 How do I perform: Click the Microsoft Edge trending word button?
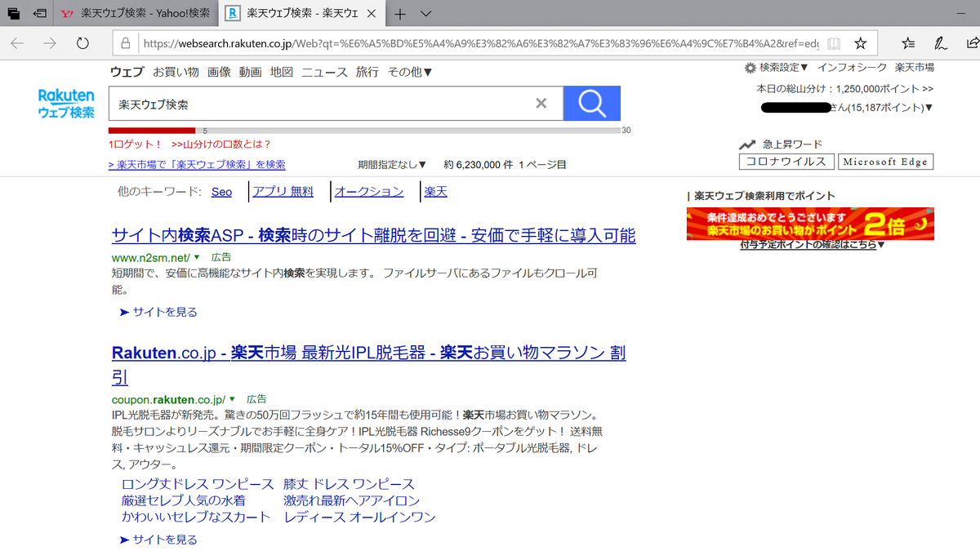click(886, 162)
